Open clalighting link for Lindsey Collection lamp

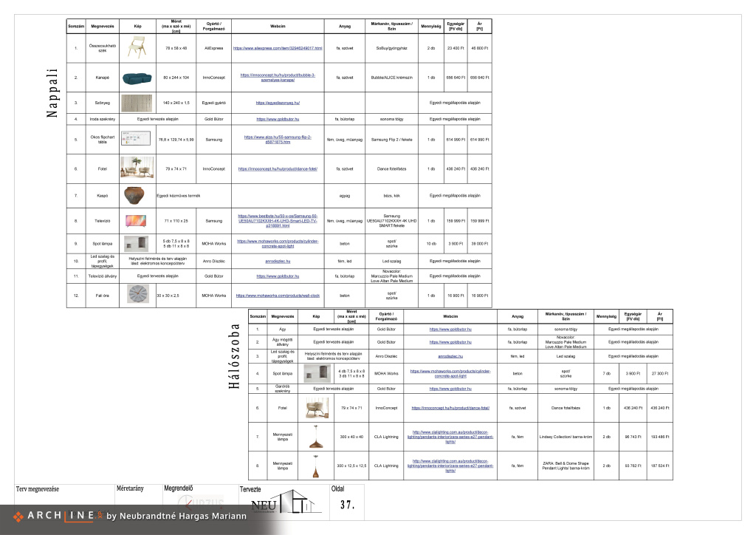click(x=450, y=437)
